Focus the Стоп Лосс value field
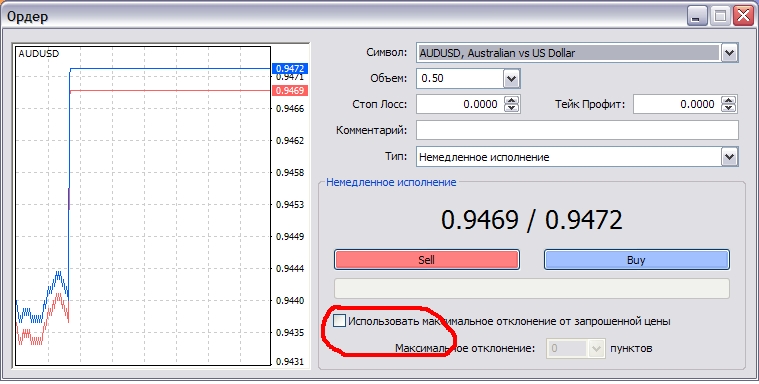759x384 pixels. click(460, 104)
